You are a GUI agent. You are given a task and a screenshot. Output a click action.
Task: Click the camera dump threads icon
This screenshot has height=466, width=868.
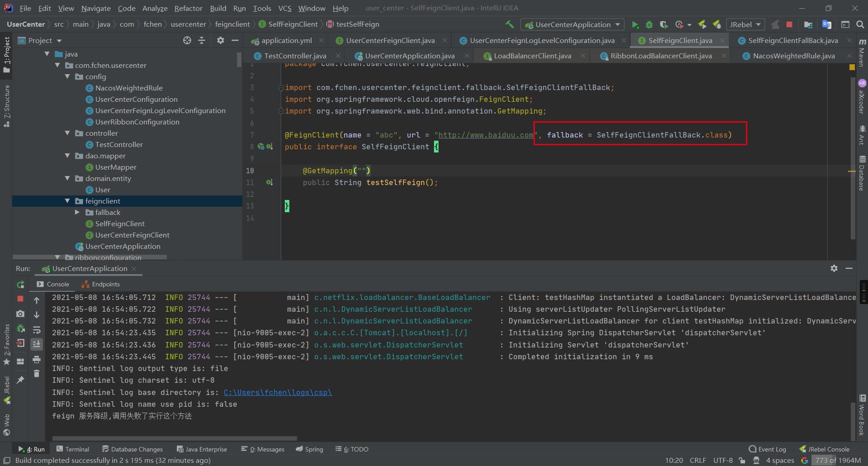20,314
